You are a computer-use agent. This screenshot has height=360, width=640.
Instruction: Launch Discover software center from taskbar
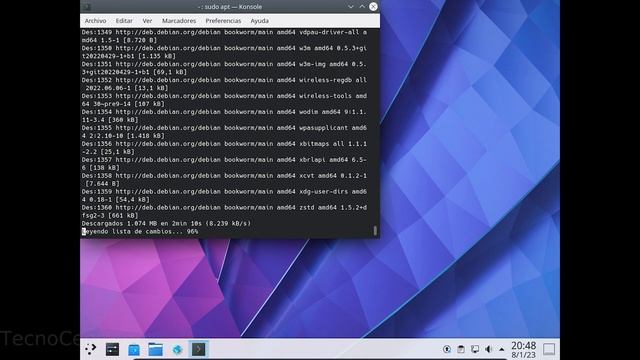(134, 349)
